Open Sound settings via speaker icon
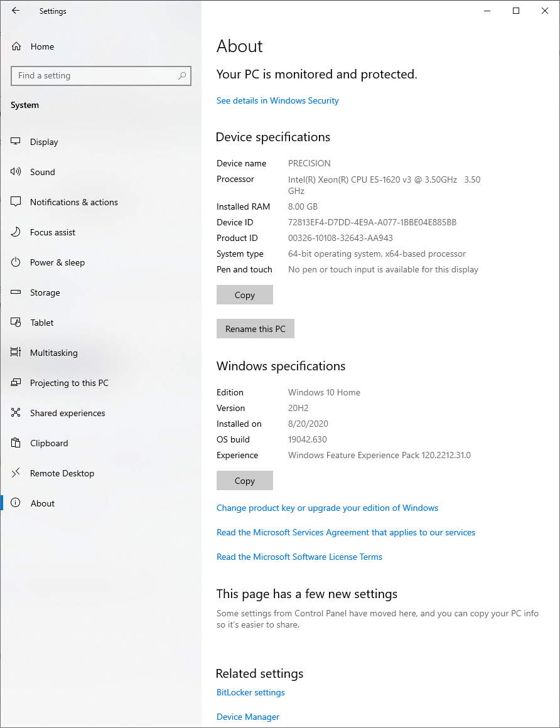 (15, 172)
